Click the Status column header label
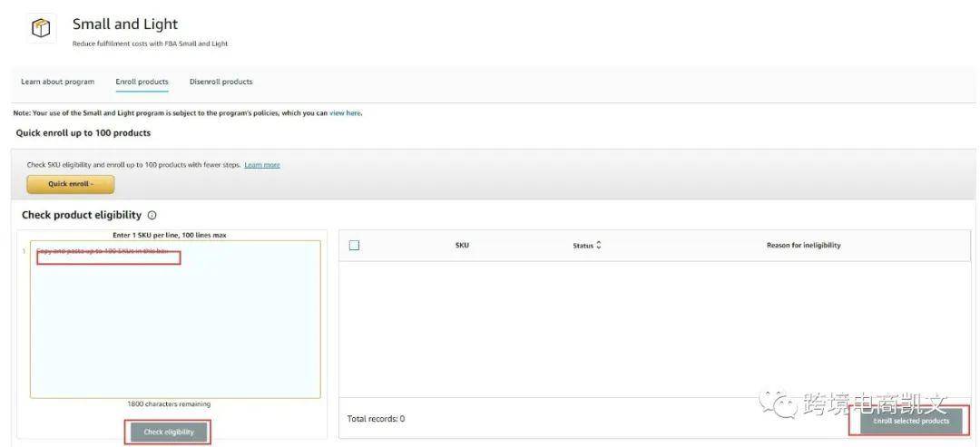The height and width of the screenshot is (447, 980). (x=583, y=246)
